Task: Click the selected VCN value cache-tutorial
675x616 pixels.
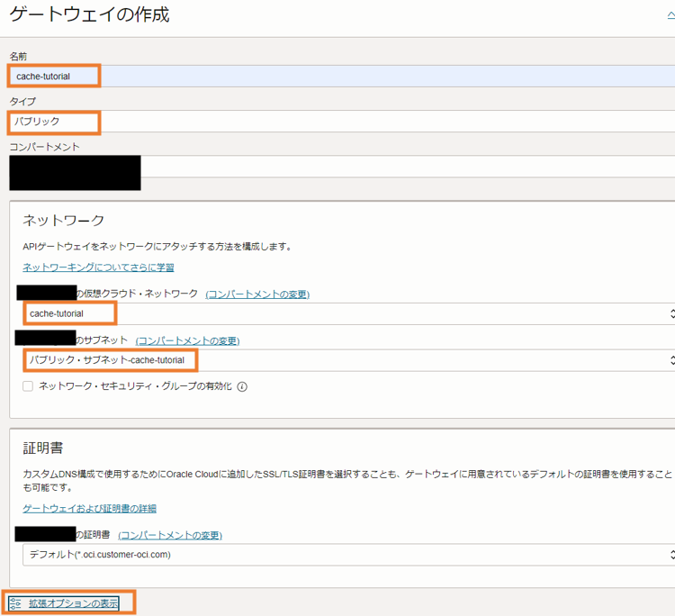Action: 56,313
